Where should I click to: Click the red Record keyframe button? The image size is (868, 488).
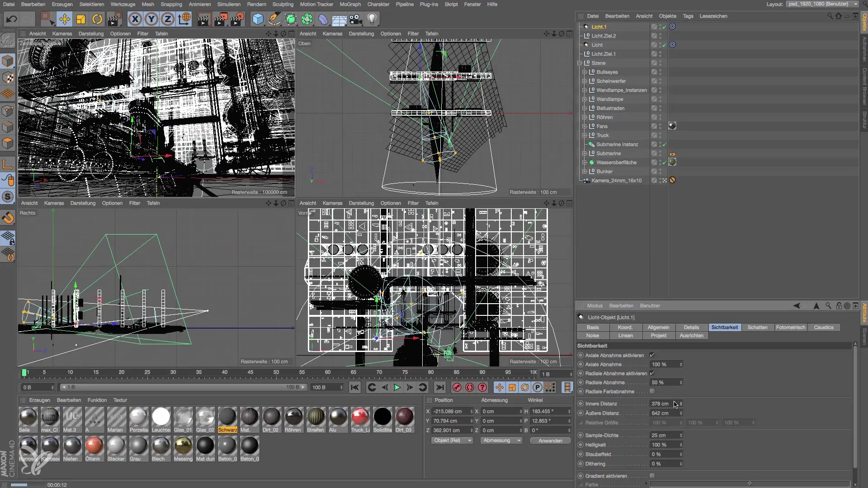tap(457, 387)
